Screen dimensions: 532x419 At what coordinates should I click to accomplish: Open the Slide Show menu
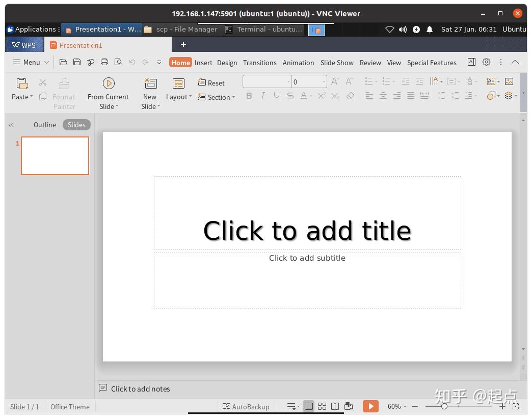337,63
